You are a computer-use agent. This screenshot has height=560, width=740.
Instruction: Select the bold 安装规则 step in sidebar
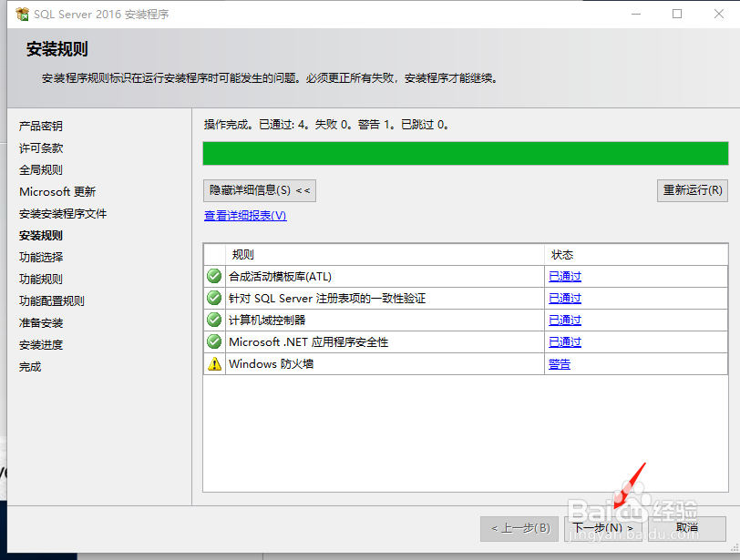[x=41, y=235]
